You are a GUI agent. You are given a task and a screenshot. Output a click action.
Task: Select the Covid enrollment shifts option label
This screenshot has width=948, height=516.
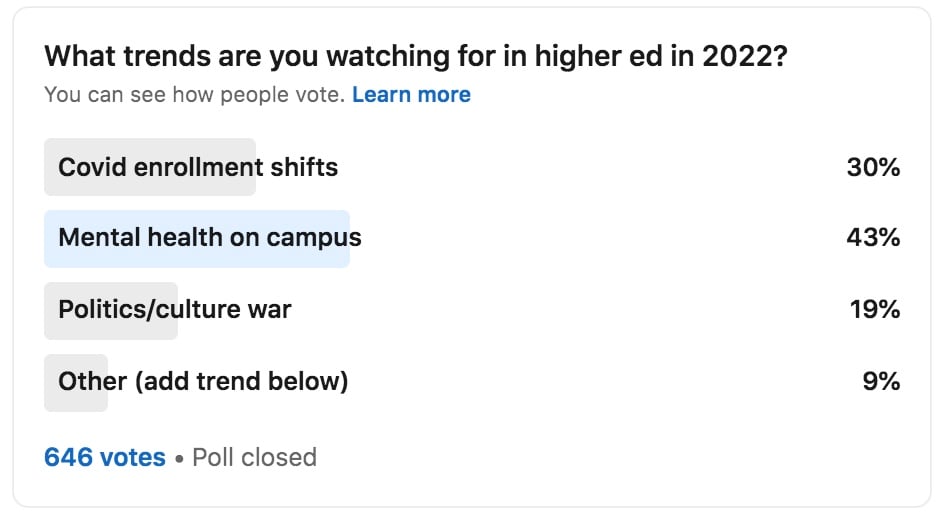point(198,168)
